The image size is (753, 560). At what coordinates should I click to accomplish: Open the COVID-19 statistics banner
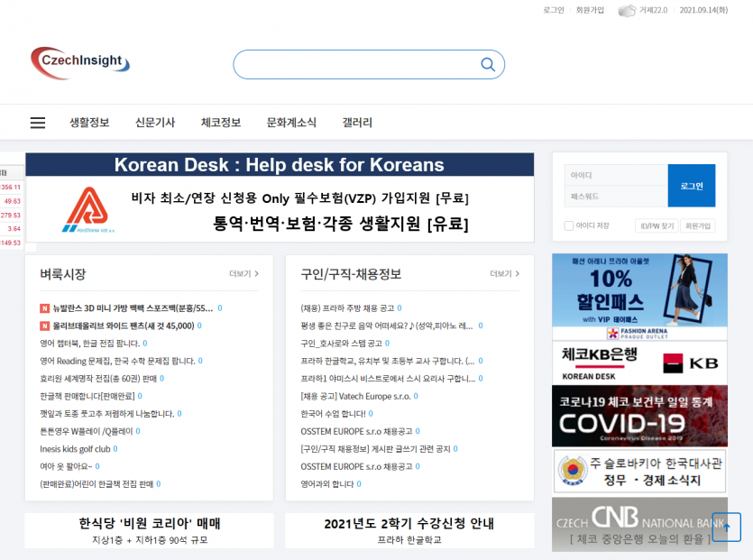(x=639, y=416)
